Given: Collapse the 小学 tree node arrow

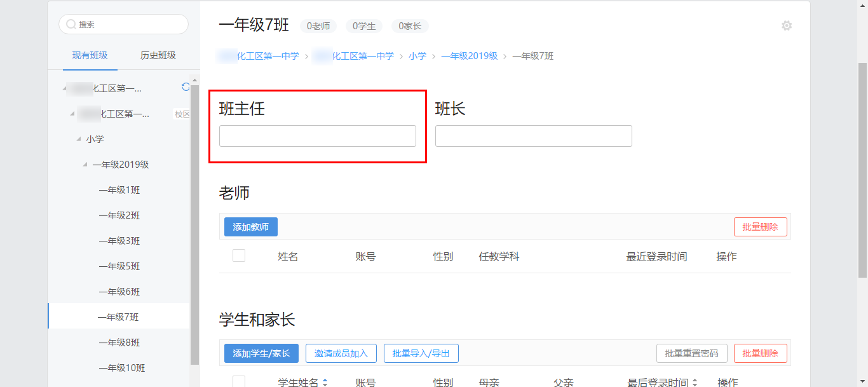Looking at the screenshot, I should [x=79, y=139].
